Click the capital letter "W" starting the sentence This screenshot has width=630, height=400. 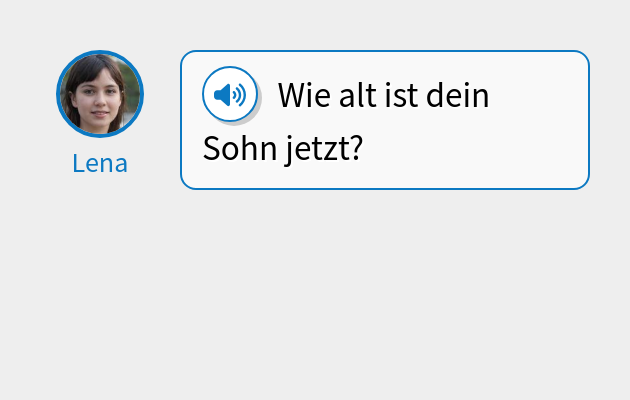(291, 96)
